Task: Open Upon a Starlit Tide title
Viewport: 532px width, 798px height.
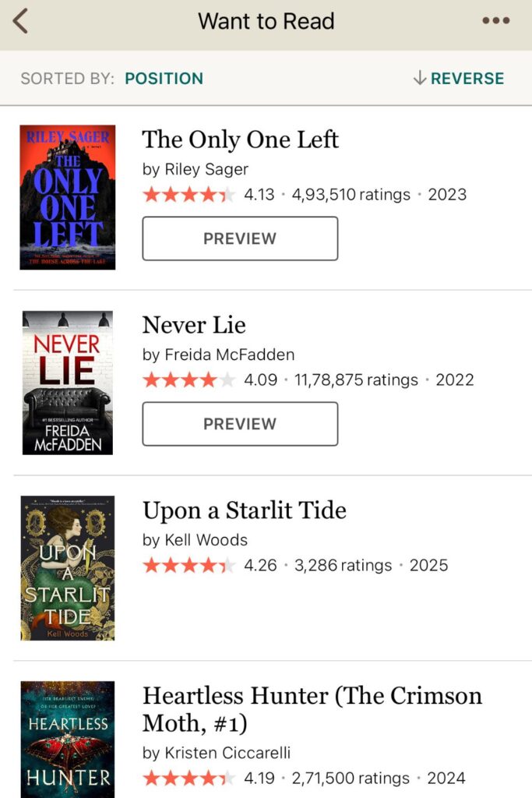Action: pos(244,510)
